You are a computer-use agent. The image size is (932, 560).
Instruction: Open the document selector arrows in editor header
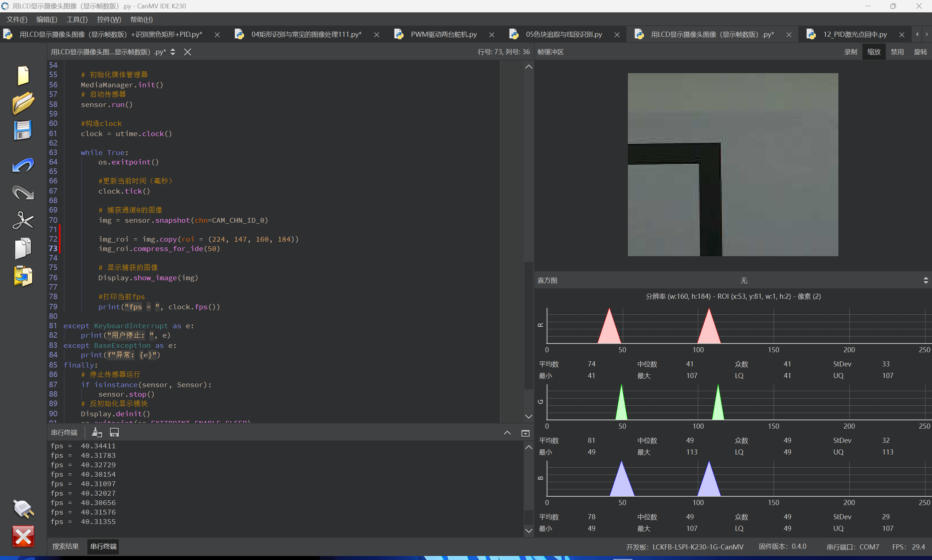tap(173, 52)
